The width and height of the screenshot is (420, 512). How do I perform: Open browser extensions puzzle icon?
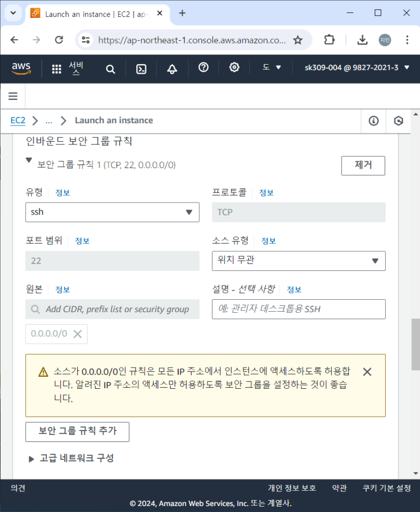coord(329,40)
